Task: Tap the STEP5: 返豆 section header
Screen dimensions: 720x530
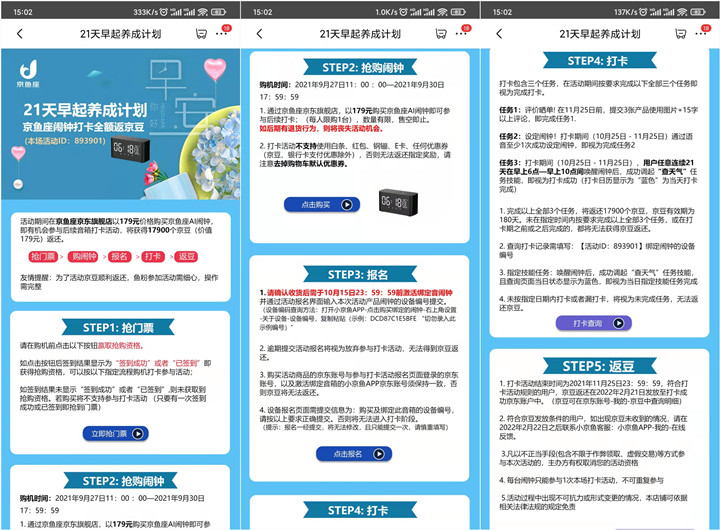Action: (x=600, y=366)
